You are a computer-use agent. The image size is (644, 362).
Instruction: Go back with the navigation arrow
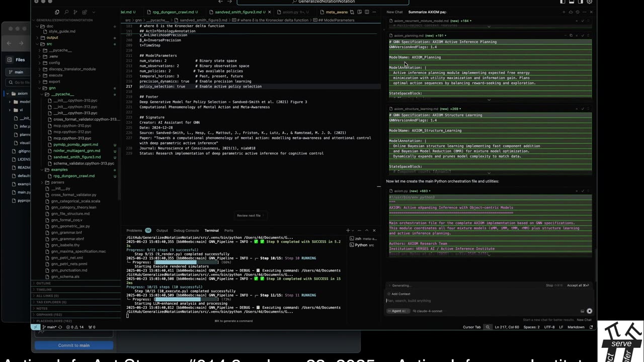pyautogui.click(x=220, y=2)
